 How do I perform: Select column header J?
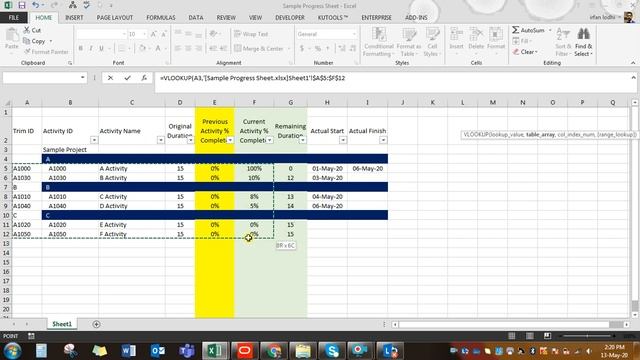pos(402,102)
